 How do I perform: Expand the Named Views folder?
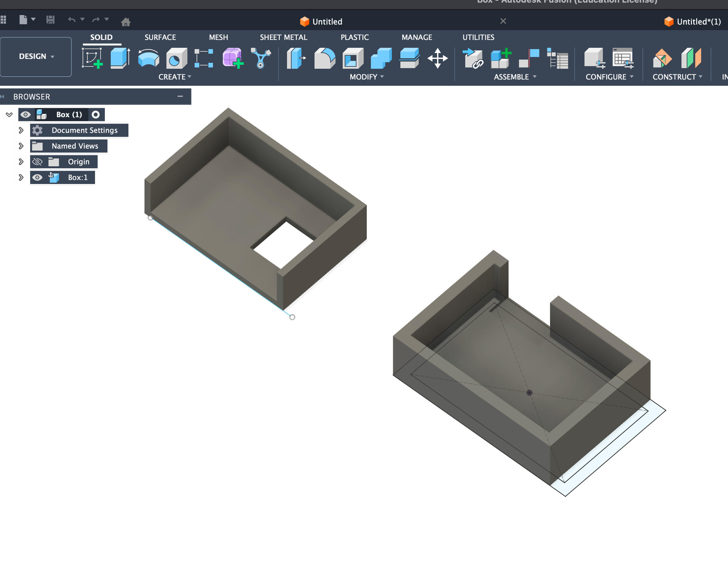21,146
